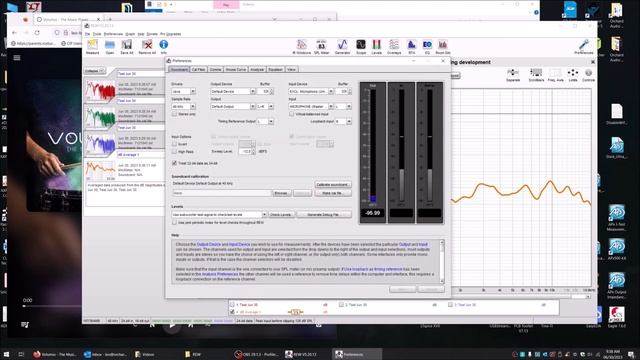Collapse the measurement list with Collapse button
Image resolution: width=640 pixels, height=360 pixels.
click(x=95, y=71)
